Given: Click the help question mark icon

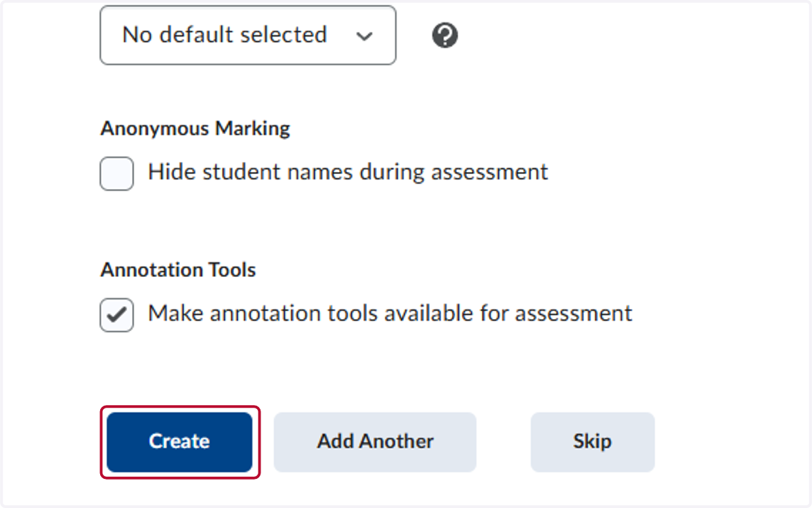Looking at the screenshot, I should tap(445, 35).
